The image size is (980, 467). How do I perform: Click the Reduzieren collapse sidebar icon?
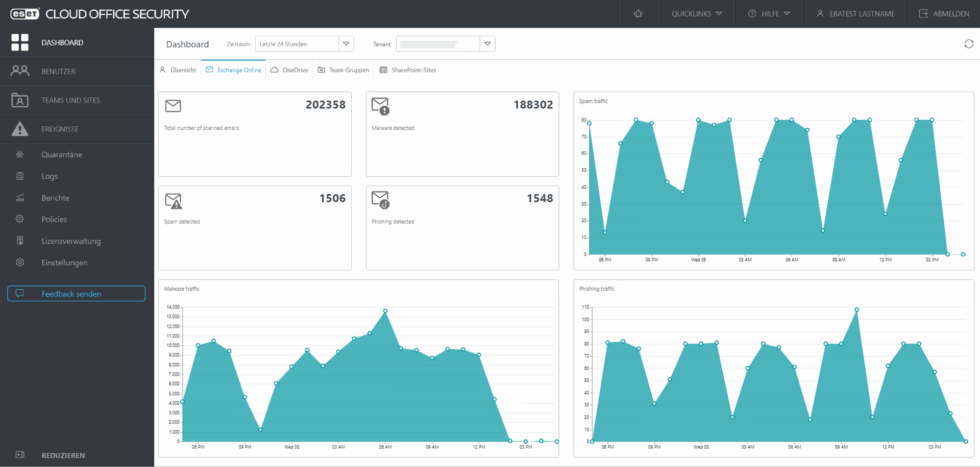pos(20,455)
